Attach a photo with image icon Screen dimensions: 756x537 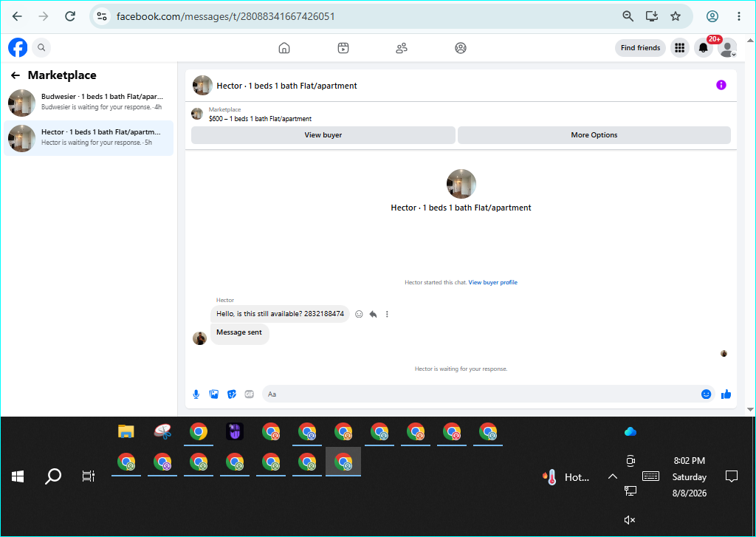pos(214,394)
